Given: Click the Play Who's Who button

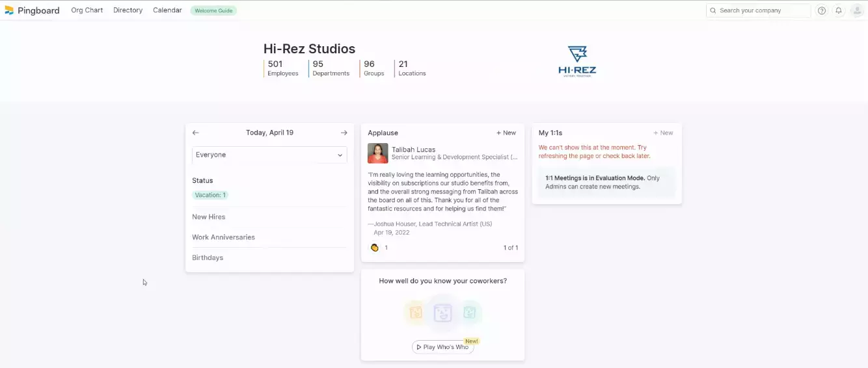Looking at the screenshot, I should click(442, 347).
